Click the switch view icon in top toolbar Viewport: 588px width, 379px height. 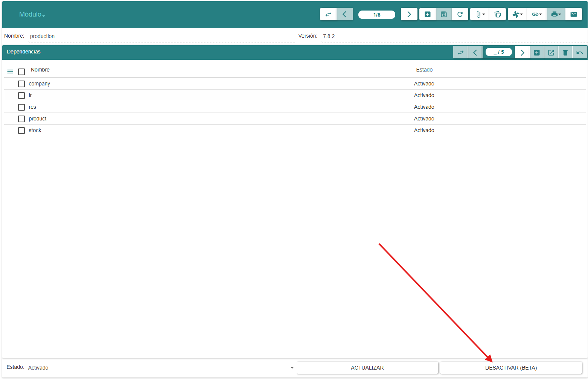pyautogui.click(x=328, y=14)
